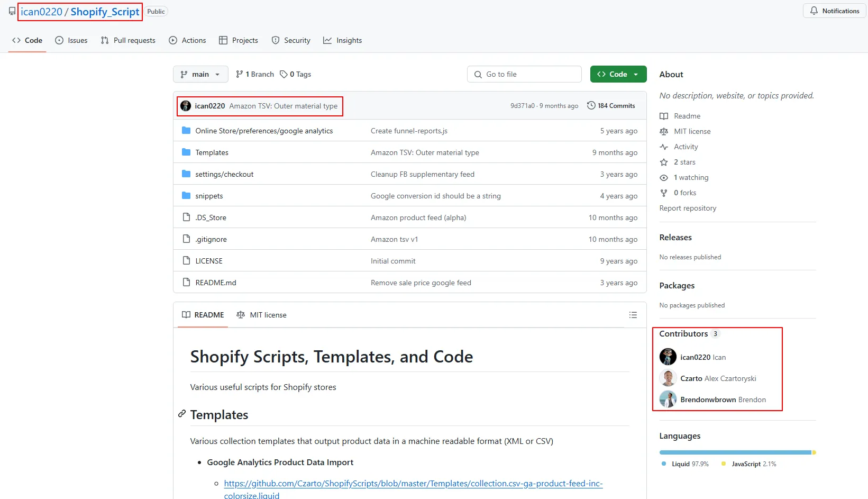The height and width of the screenshot is (499, 868).
Task: Click the Notifications button
Action: pos(835,11)
